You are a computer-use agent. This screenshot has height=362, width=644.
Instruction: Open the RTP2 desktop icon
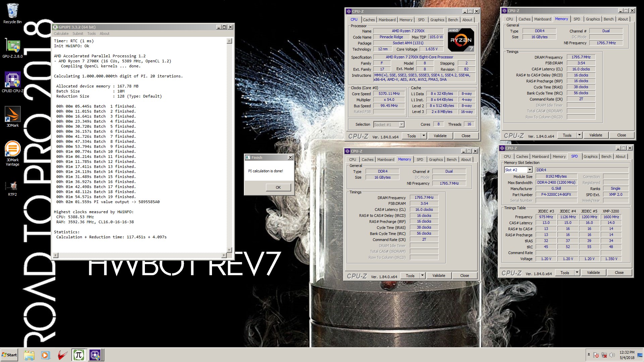[x=12, y=188]
